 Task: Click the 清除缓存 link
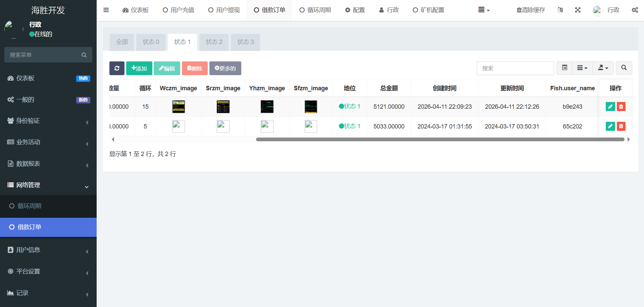point(531,10)
